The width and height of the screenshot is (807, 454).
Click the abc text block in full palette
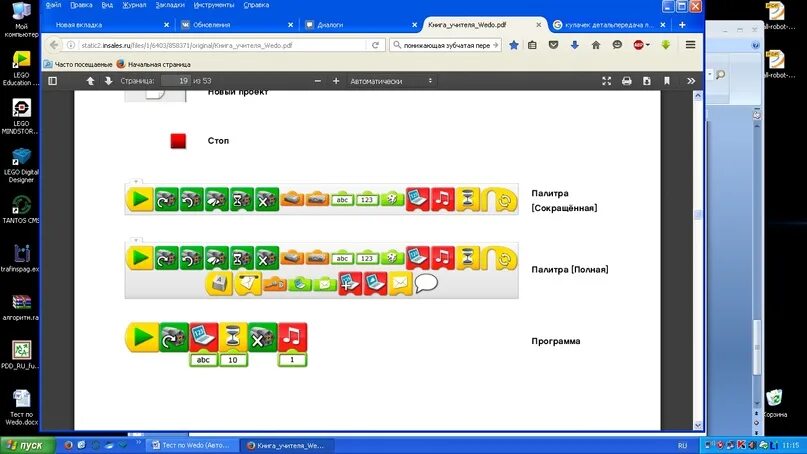(342, 258)
